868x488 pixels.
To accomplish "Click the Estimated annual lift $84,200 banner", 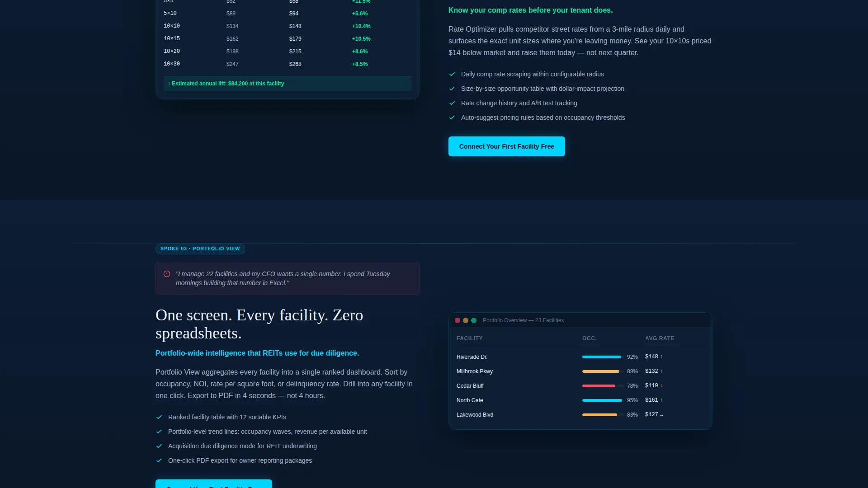I will tap(288, 84).
